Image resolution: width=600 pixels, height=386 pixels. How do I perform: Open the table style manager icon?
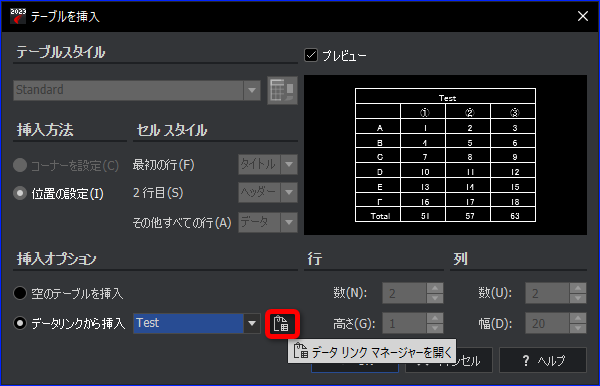coord(282,91)
